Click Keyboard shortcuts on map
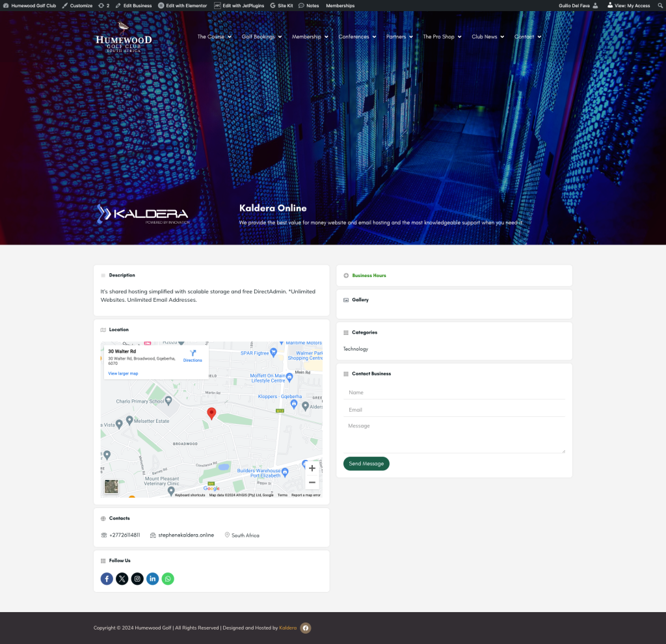 pyautogui.click(x=190, y=495)
